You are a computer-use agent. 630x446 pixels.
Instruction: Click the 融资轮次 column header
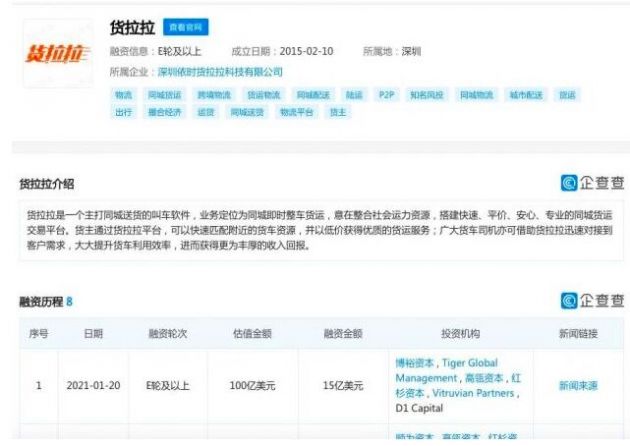click(168, 333)
